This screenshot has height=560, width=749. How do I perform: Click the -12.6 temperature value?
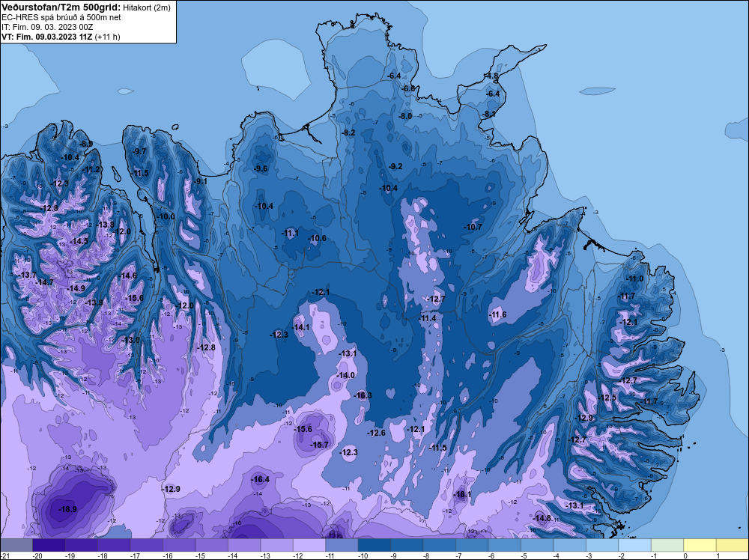[376, 433]
